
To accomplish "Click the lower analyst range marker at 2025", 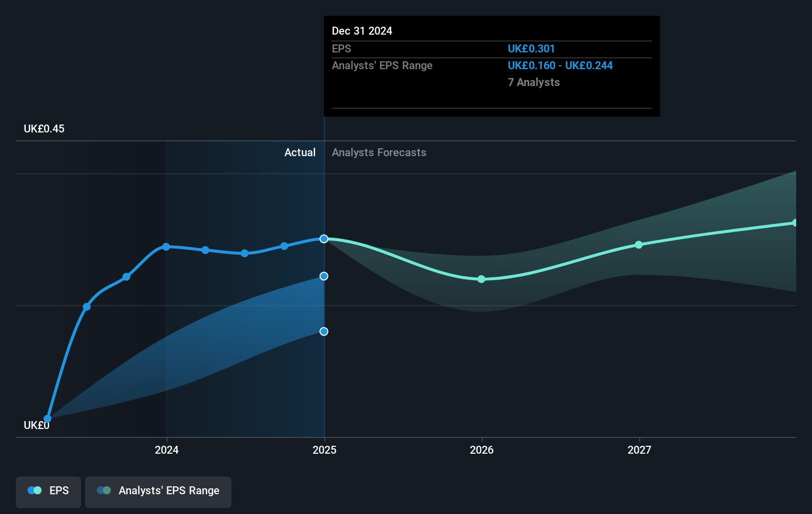I will click(324, 332).
